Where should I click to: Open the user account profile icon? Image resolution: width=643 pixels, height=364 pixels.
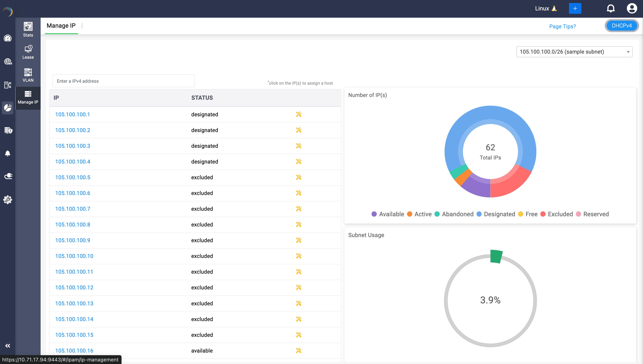click(632, 9)
